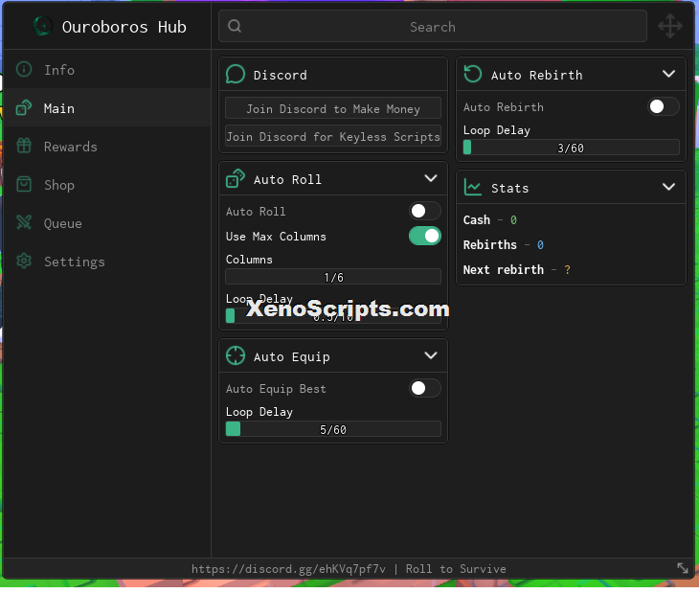This screenshot has width=699, height=616.
Task: Click the Discord section header label
Action: 280,75
